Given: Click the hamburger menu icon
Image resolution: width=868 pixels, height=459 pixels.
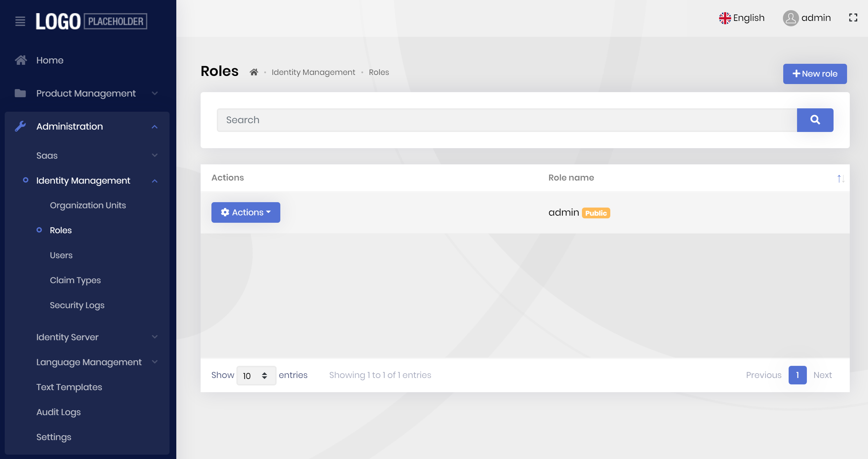Looking at the screenshot, I should pos(20,21).
